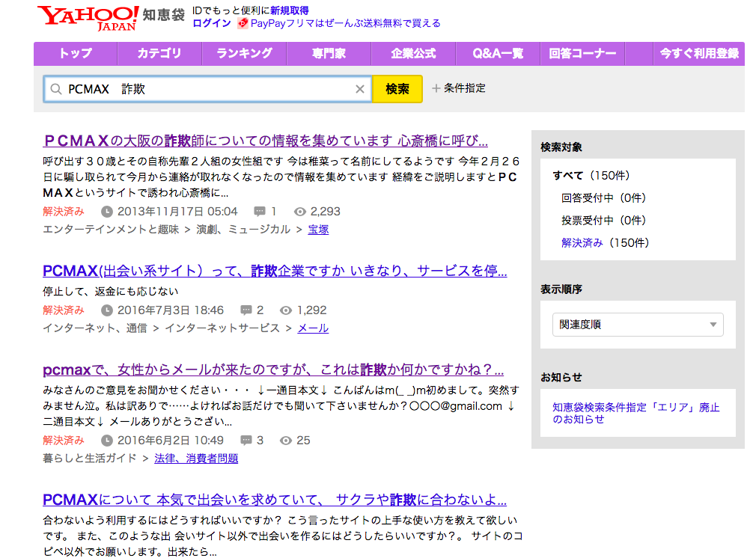
Task: Click the 検索対象 sidebar heading
Action: pos(561,147)
